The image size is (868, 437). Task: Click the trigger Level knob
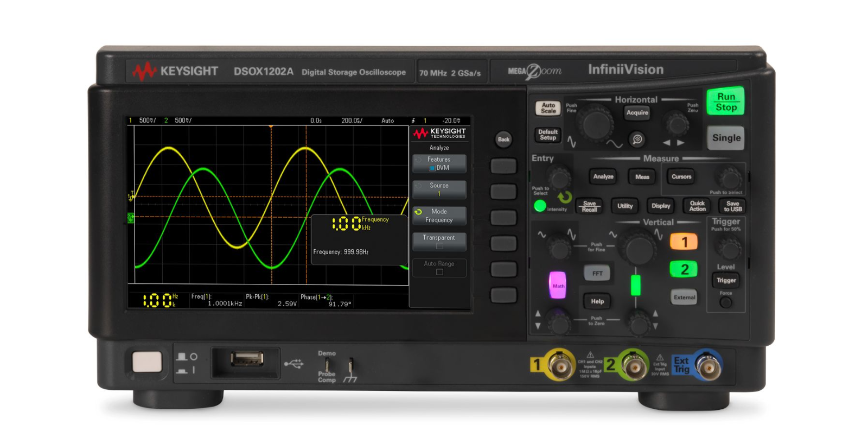[x=729, y=249]
